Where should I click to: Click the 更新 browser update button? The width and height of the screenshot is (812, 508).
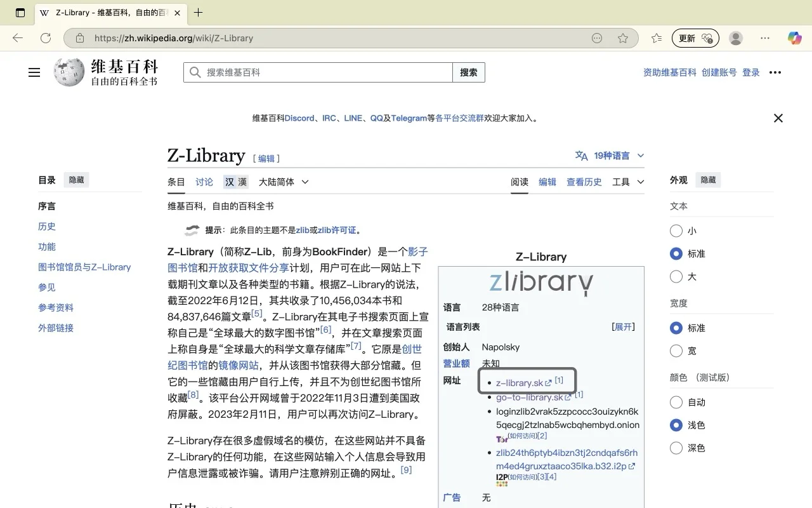[x=696, y=38]
